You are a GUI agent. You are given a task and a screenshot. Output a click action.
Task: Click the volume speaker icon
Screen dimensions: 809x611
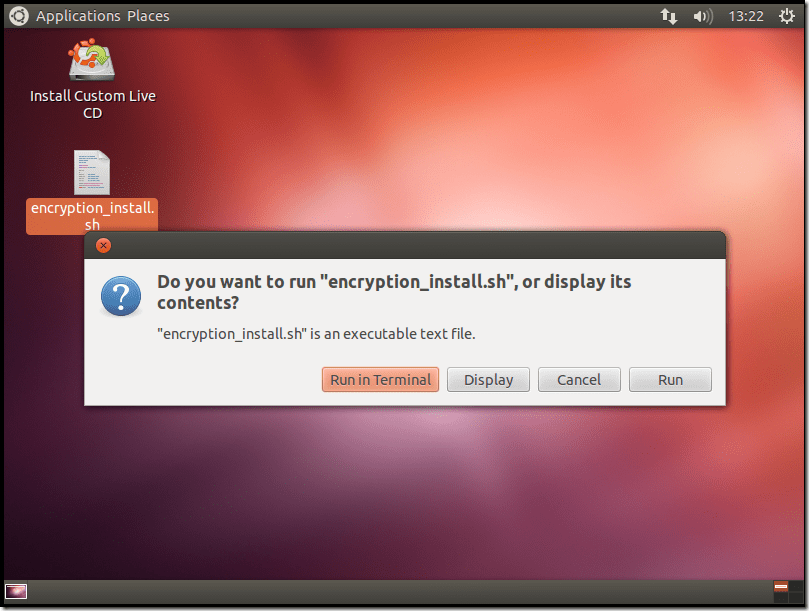pos(702,16)
